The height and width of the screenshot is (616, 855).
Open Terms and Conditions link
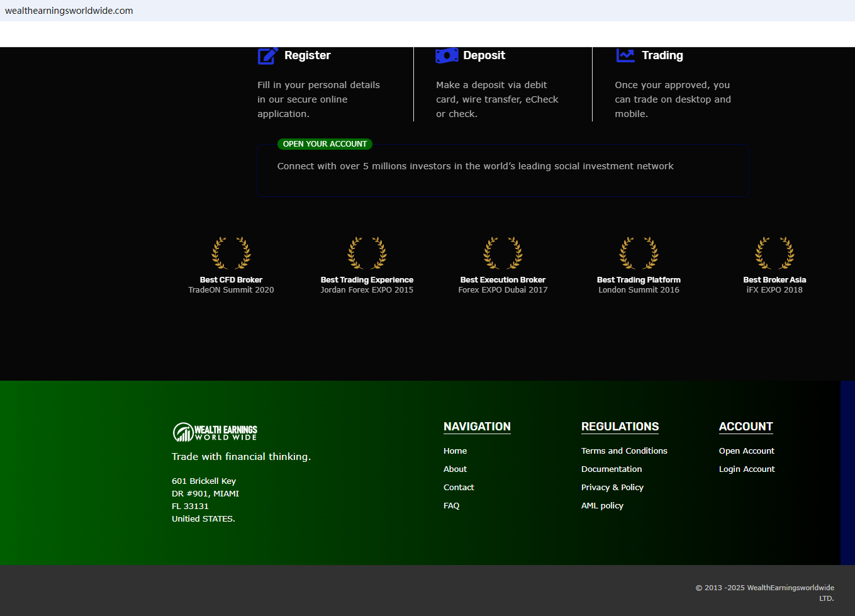(x=624, y=451)
